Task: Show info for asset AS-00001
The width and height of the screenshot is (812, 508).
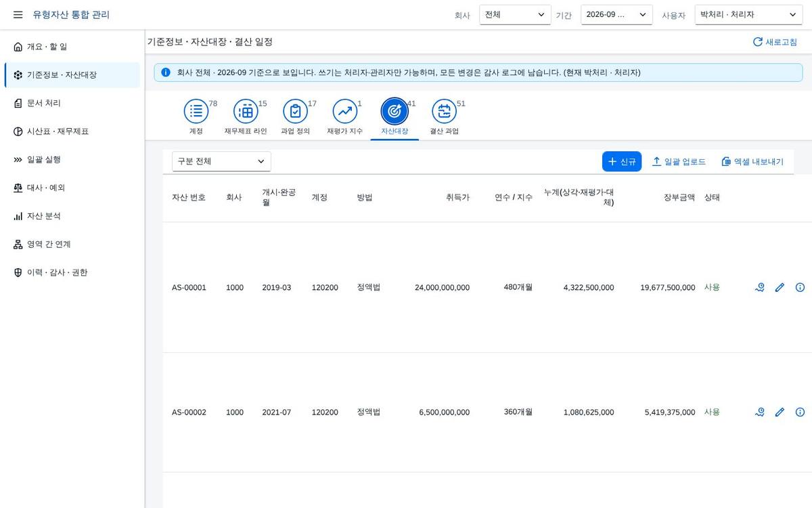Action: 800,288
